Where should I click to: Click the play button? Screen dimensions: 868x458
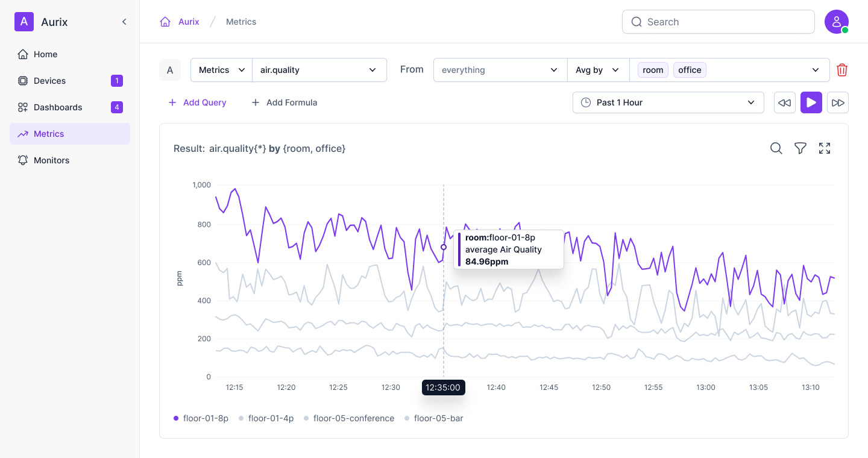[x=811, y=102]
